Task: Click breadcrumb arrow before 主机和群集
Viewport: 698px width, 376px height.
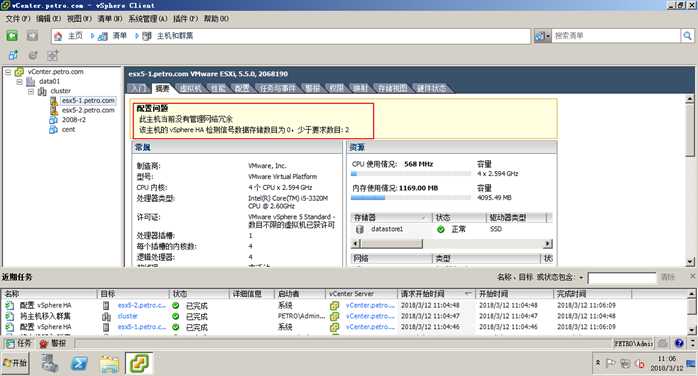Action: tap(137, 36)
